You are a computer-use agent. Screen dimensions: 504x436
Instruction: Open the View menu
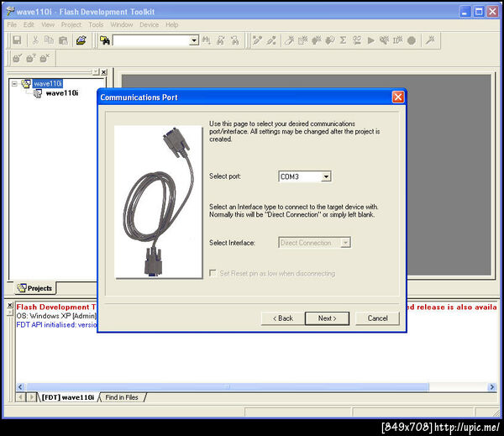(x=48, y=24)
